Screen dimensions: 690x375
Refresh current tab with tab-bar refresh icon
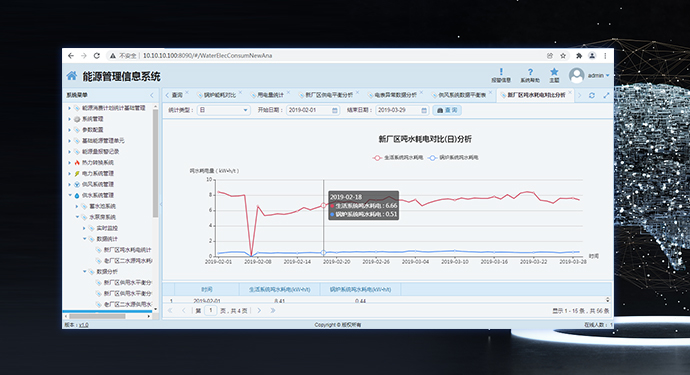592,95
